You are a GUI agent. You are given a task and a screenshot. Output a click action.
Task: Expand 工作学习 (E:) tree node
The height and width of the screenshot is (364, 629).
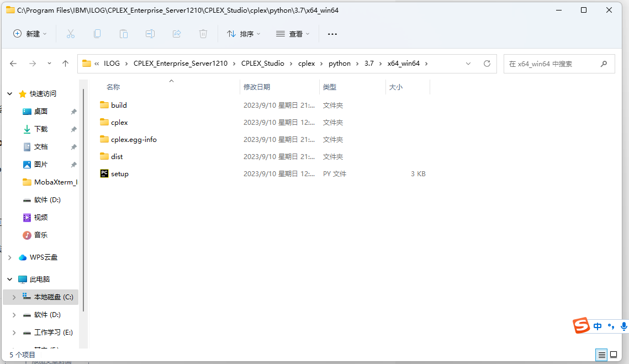(x=14, y=333)
